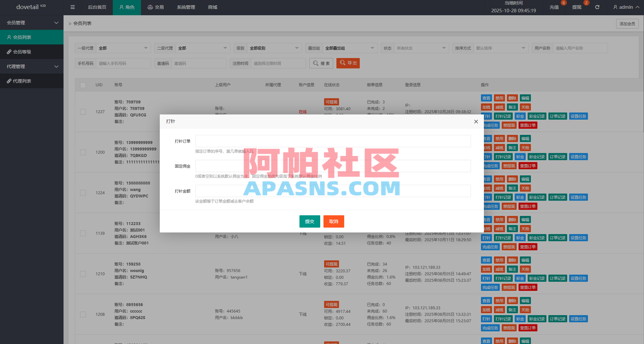Image resolution: width=644 pixels, height=344 pixels.
Task: Click the scales icon in the 交易 tab
Action: (x=150, y=7)
